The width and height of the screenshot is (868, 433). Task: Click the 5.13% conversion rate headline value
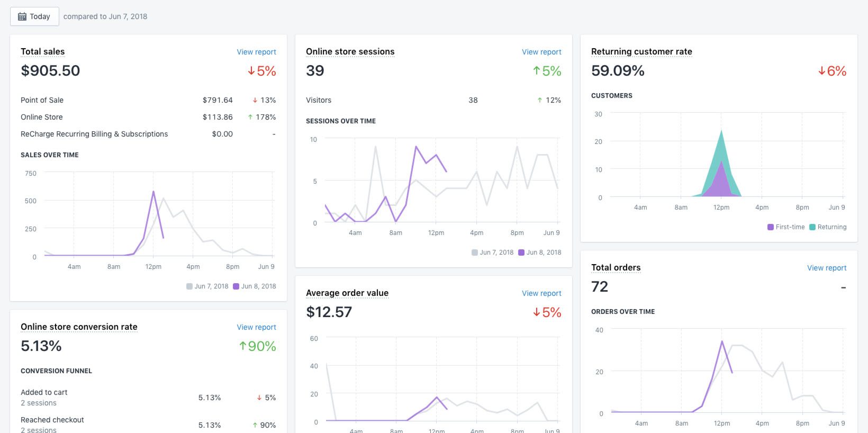[41, 346]
